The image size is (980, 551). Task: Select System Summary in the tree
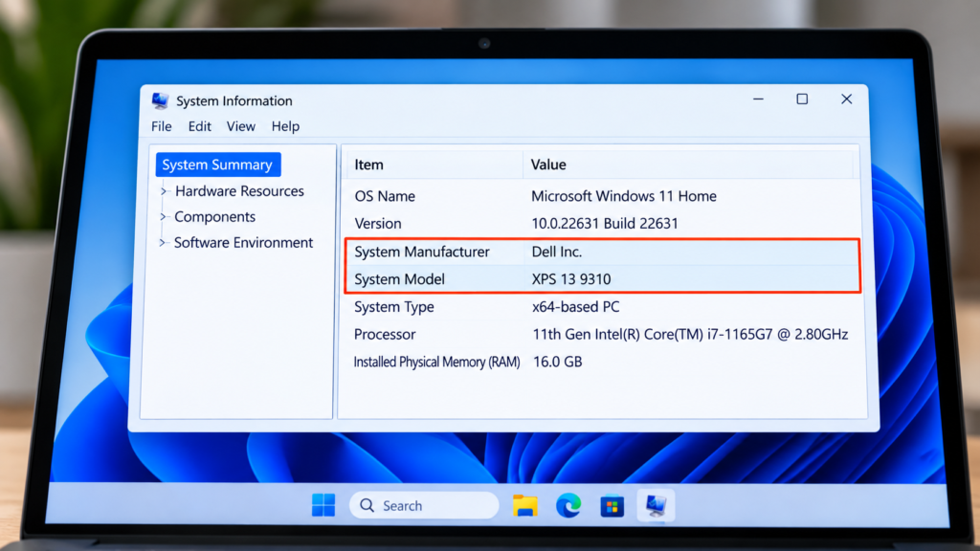pos(217,165)
